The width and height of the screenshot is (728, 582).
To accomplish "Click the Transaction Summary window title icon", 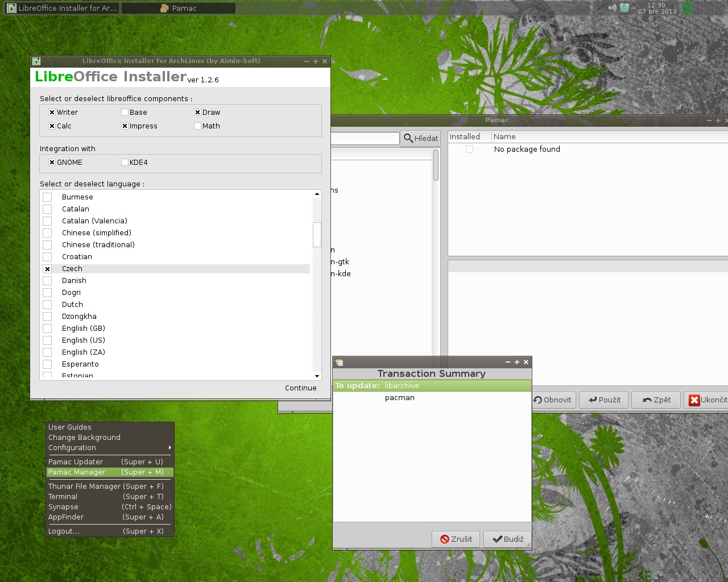I will [340, 362].
